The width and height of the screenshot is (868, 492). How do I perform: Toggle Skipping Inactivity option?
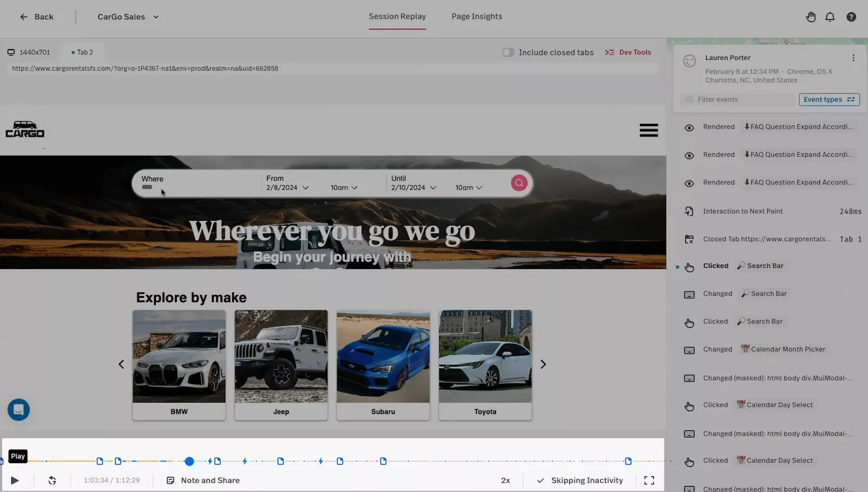coord(580,480)
